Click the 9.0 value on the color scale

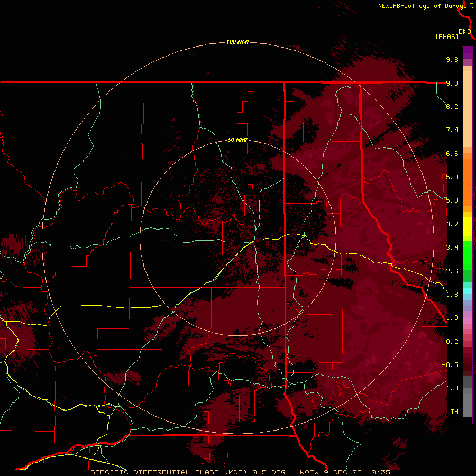pos(452,83)
